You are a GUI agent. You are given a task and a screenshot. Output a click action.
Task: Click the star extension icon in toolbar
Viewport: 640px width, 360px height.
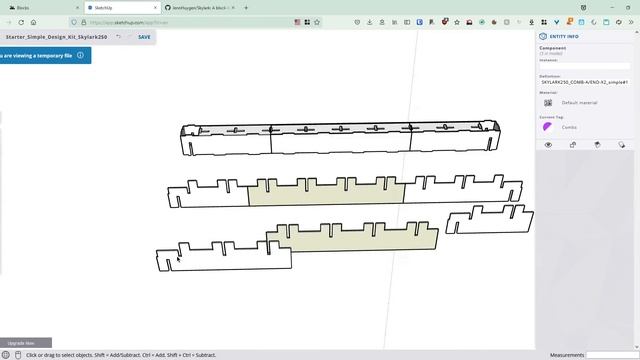(x=457, y=22)
